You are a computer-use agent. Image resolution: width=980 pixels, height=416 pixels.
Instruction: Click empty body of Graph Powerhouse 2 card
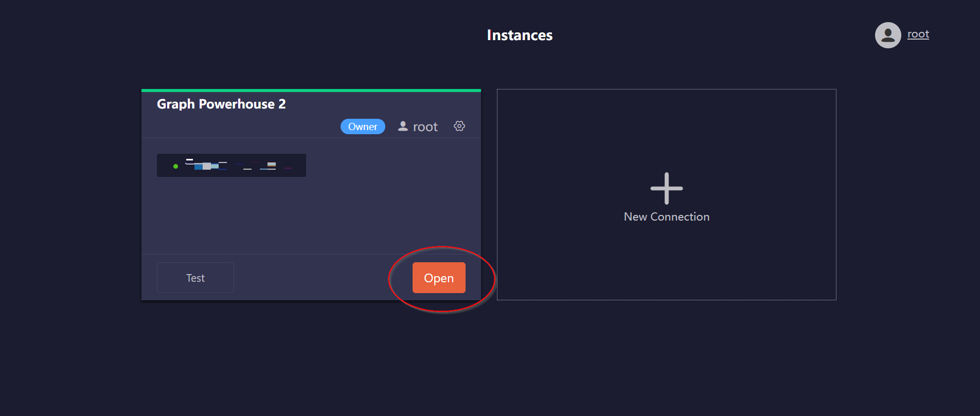point(311,216)
